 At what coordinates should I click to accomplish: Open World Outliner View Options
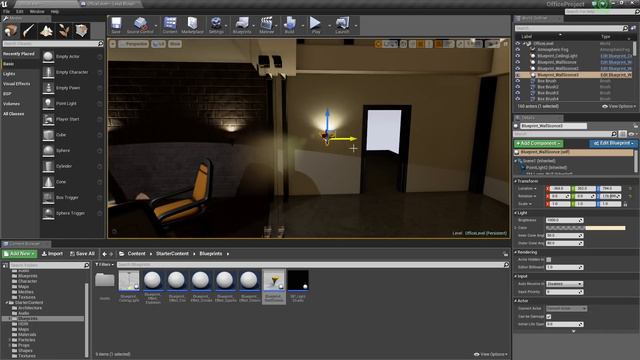point(619,106)
